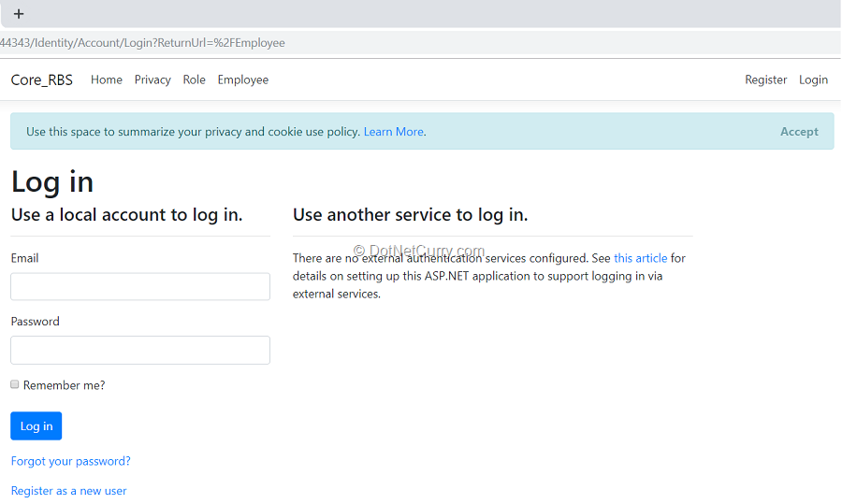Click the Core_RBS brand link
Screen dimensions: 842x504
[41, 80]
